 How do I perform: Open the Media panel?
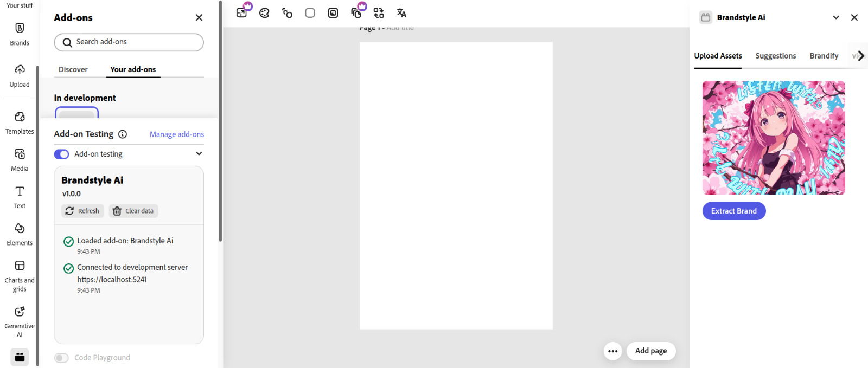[20, 160]
